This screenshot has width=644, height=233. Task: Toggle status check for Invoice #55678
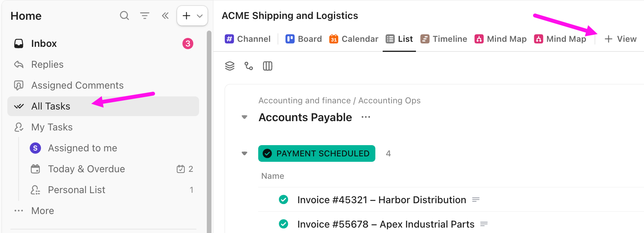283,224
